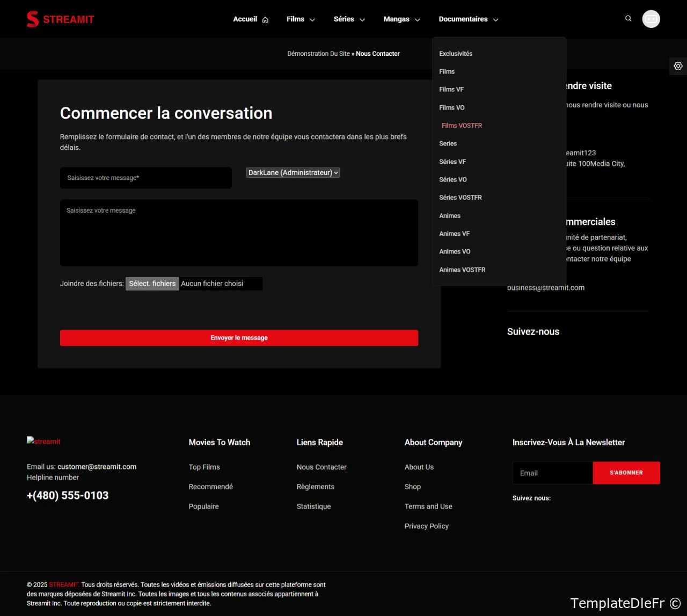Screen dimensions: 687x616
Task: Open the Privacy Policy footer link
Action: pyautogui.click(x=426, y=526)
